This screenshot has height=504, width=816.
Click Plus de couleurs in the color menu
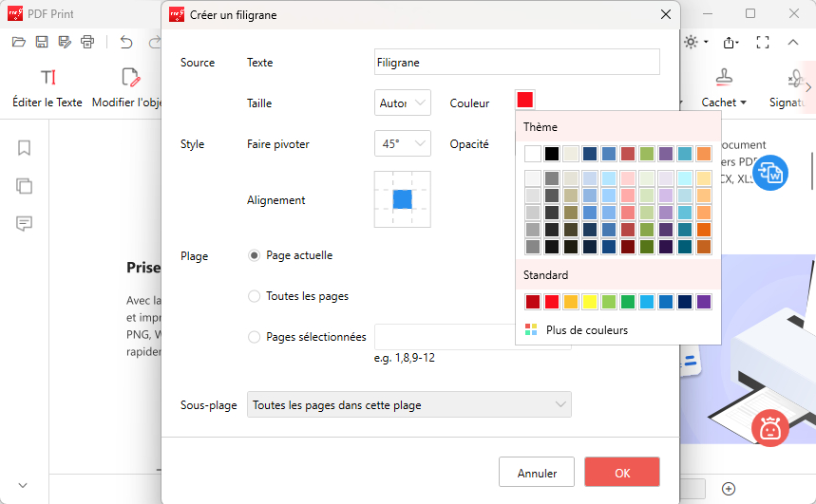coord(586,330)
